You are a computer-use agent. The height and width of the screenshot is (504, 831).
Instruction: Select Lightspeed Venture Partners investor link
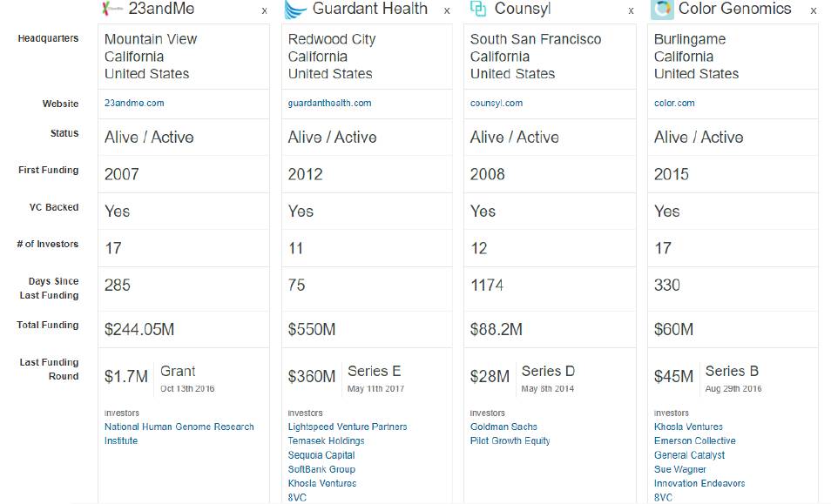[x=348, y=427]
